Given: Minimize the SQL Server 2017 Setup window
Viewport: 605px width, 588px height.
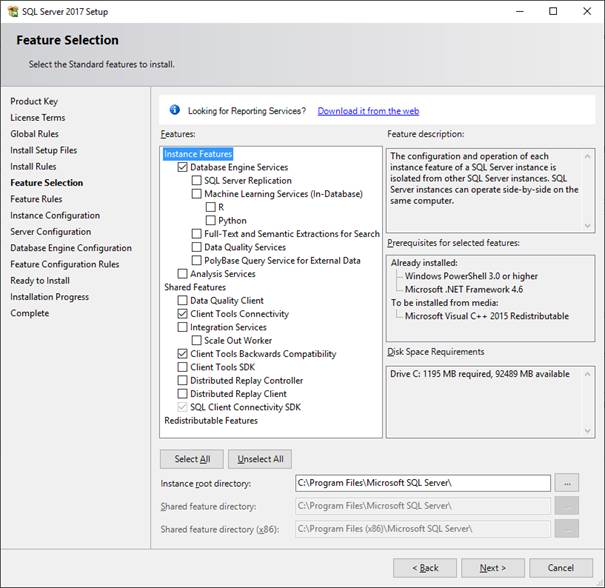Looking at the screenshot, I should point(520,11).
